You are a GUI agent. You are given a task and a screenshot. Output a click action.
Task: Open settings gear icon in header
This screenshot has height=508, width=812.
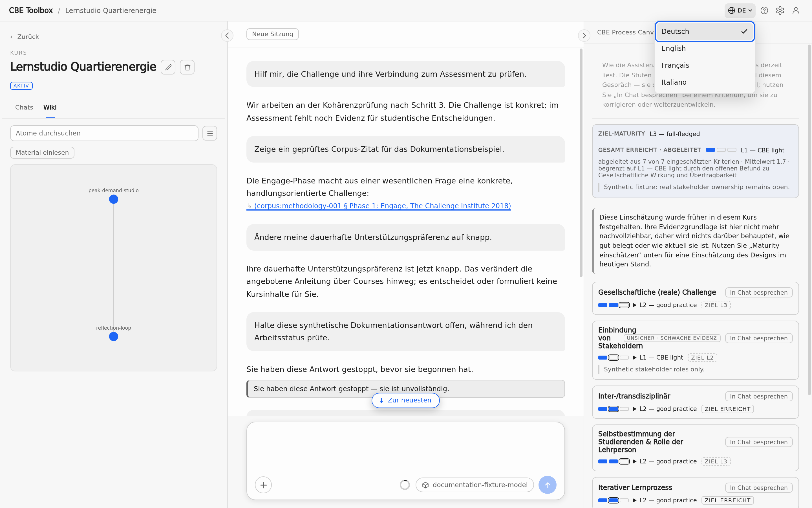tap(780, 10)
